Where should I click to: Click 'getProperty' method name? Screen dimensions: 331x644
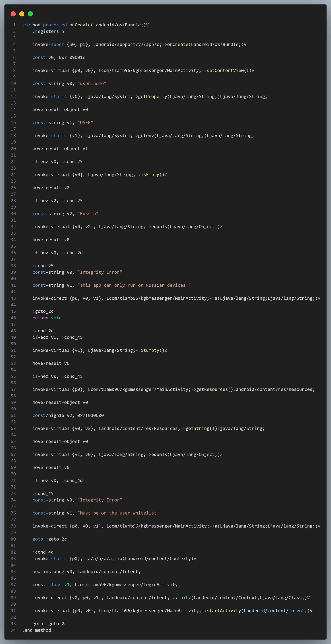(153, 96)
